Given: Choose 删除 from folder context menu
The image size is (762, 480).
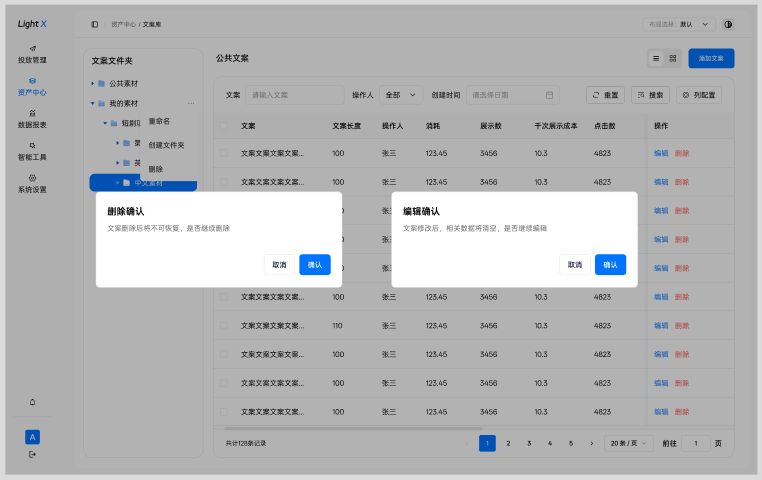Looking at the screenshot, I should 156,169.
